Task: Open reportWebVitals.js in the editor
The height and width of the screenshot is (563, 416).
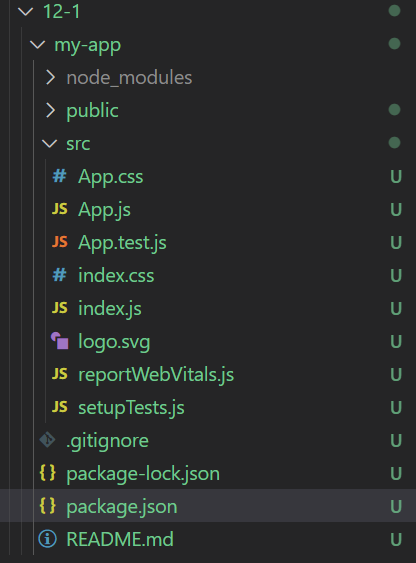Action: tap(156, 374)
